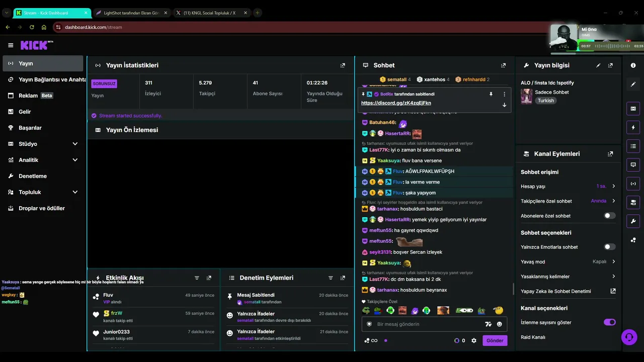This screenshot has width=644, height=362.
Task: Toggle the chat widget in the right rail
Action: pyautogui.click(x=633, y=164)
